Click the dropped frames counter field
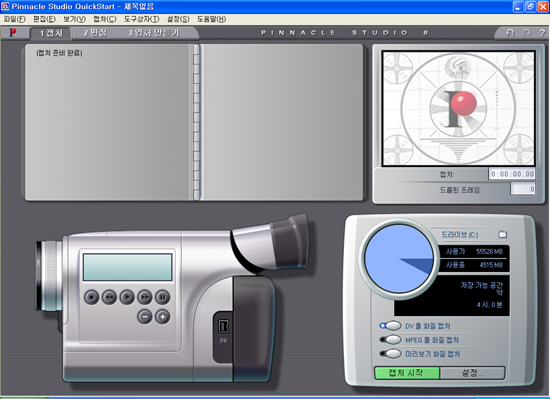Screen dimensions: 550x399 point(523,189)
